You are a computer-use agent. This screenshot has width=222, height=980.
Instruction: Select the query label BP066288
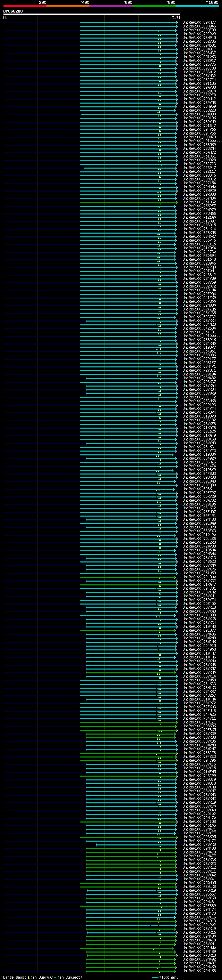pyautogui.click(x=13, y=11)
